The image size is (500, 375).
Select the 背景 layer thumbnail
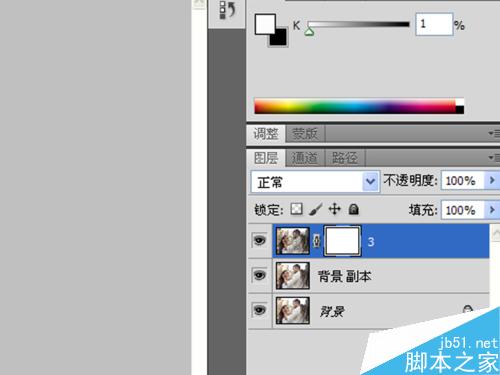[293, 311]
